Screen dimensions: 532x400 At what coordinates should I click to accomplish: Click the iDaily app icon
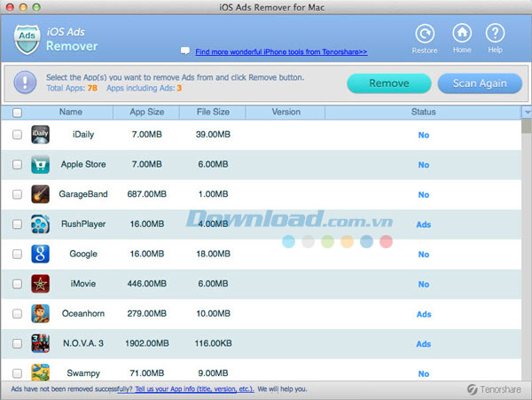40,135
